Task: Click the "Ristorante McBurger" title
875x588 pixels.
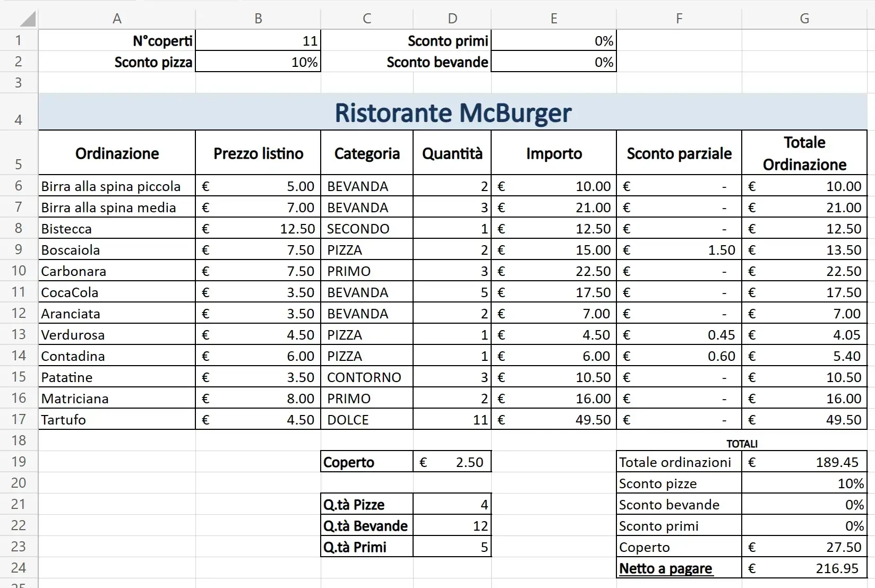Action: (x=453, y=113)
